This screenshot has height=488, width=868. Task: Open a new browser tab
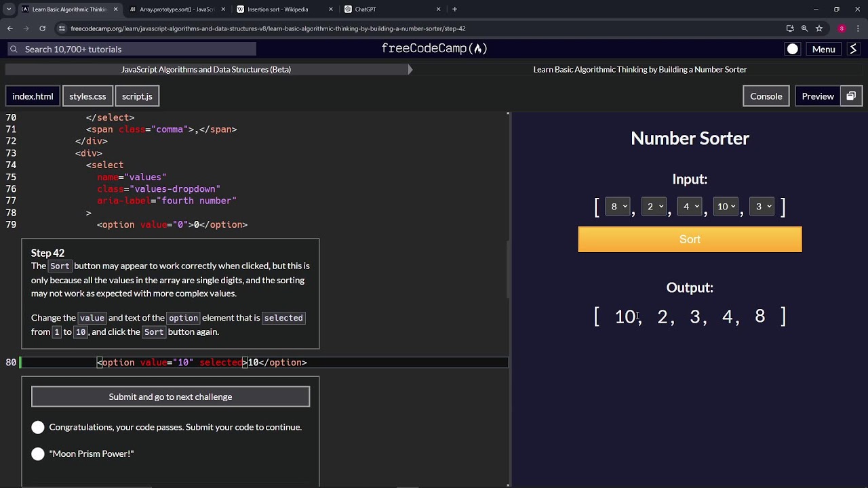(454, 9)
